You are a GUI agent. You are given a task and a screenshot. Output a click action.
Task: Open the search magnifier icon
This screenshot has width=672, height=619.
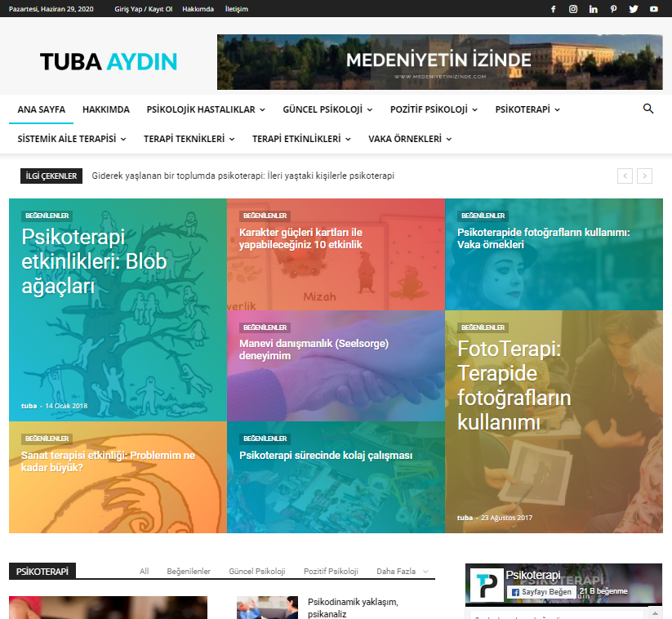[x=648, y=109]
